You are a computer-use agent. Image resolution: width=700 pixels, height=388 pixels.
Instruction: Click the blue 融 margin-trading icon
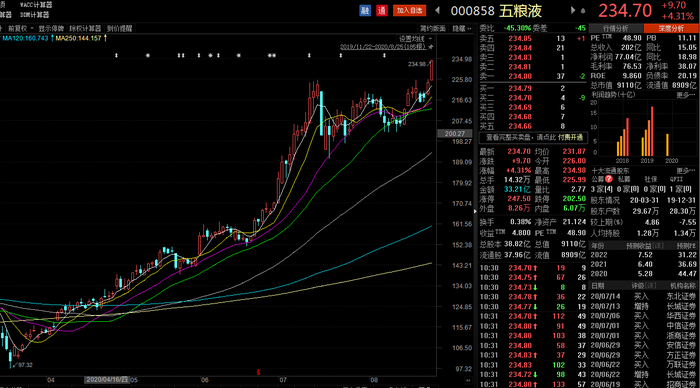point(365,10)
